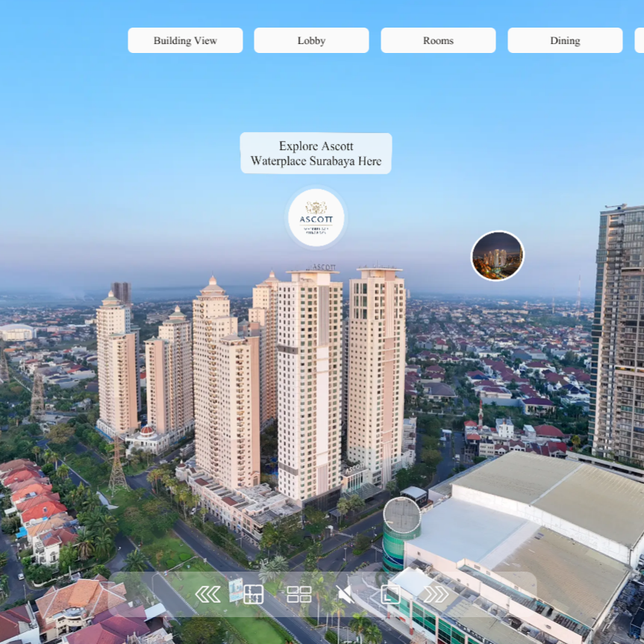Unmute the tour background sound
Viewport: 644px width, 644px height.
click(x=345, y=594)
